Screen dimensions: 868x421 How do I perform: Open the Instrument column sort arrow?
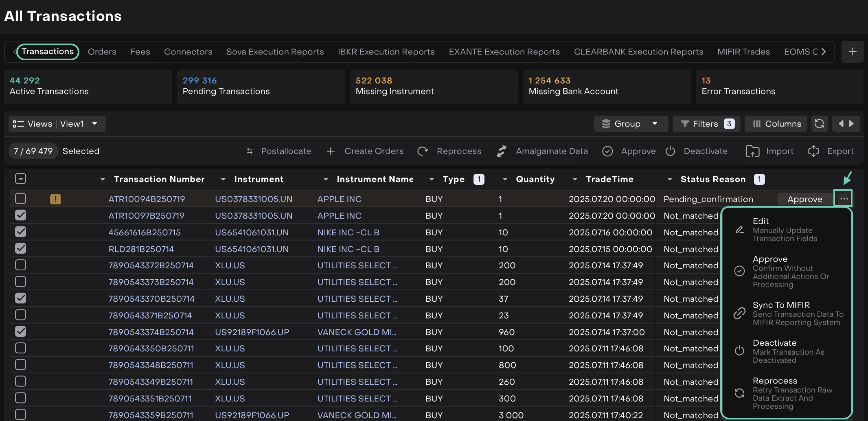[x=223, y=179]
